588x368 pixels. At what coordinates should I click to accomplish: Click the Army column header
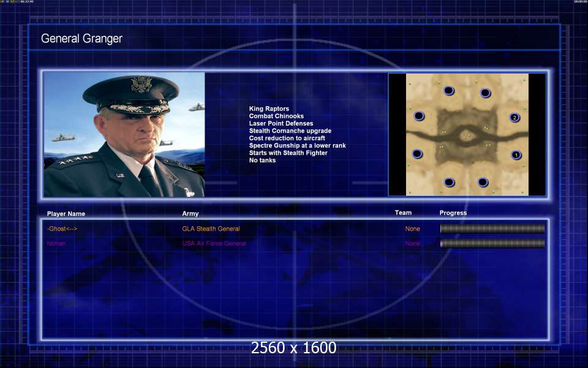pyautogui.click(x=190, y=213)
